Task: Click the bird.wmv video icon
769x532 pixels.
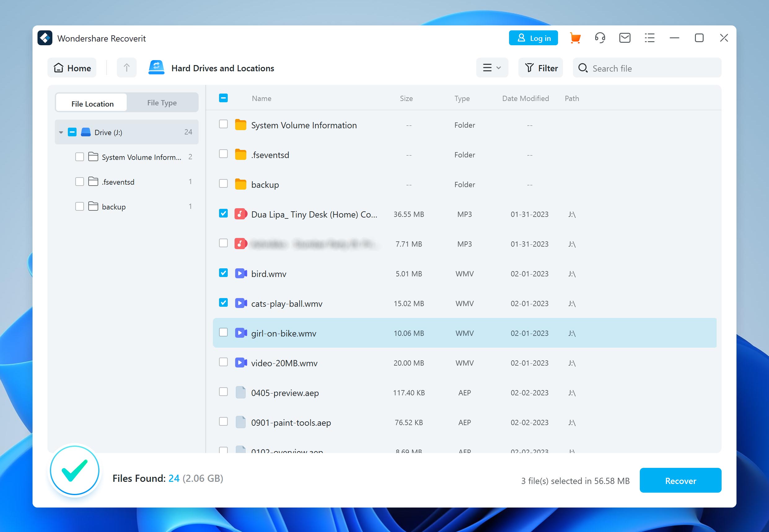Action: coord(241,273)
